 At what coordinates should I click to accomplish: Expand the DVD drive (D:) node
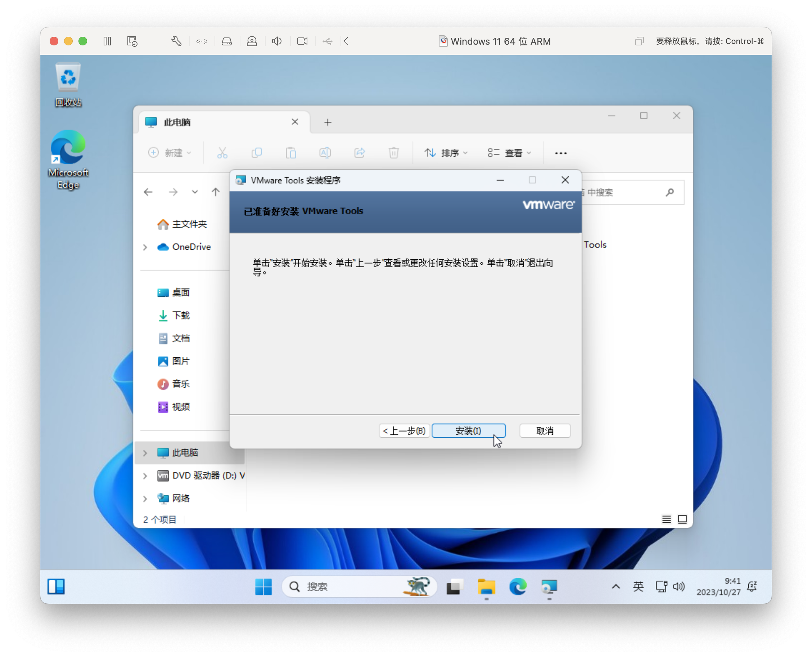pyautogui.click(x=145, y=476)
